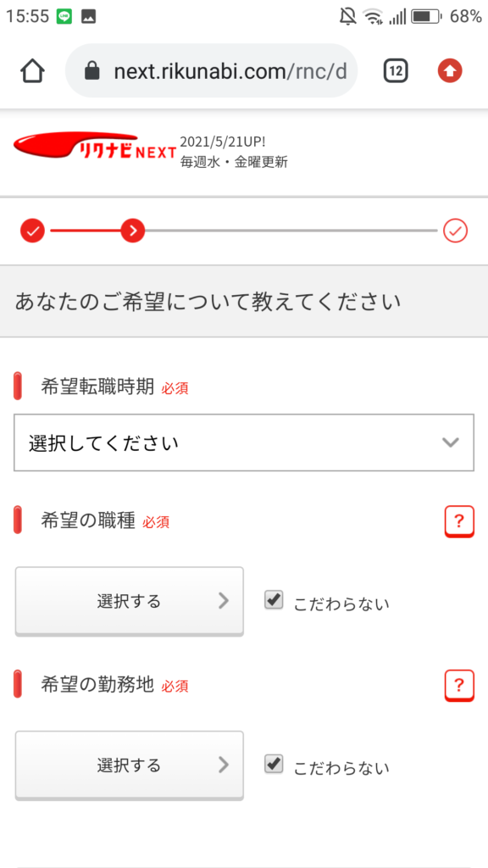Screen dimensions: 488x868
Task: Tap 選択する button for 希望の勤務地
Action: click(x=129, y=765)
